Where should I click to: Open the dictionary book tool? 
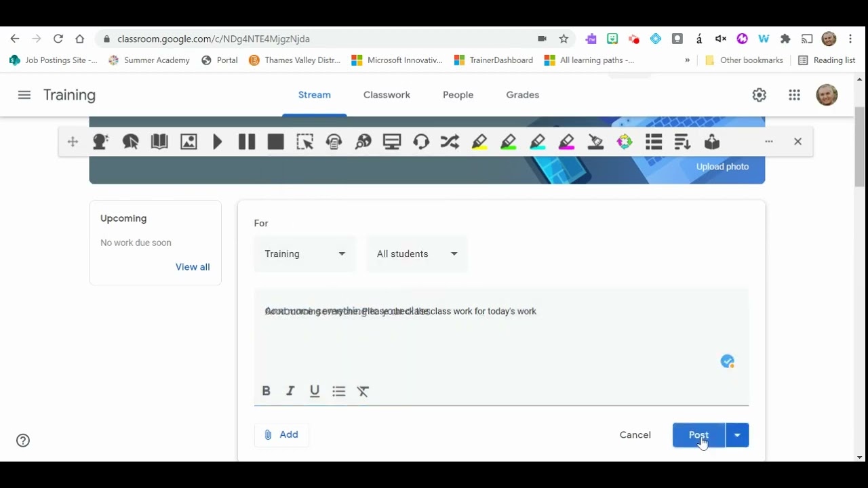pos(159,142)
